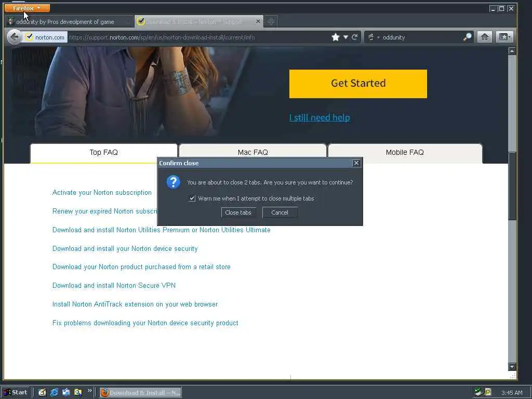Launch third quick launch icon left of search icon

point(66,393)
